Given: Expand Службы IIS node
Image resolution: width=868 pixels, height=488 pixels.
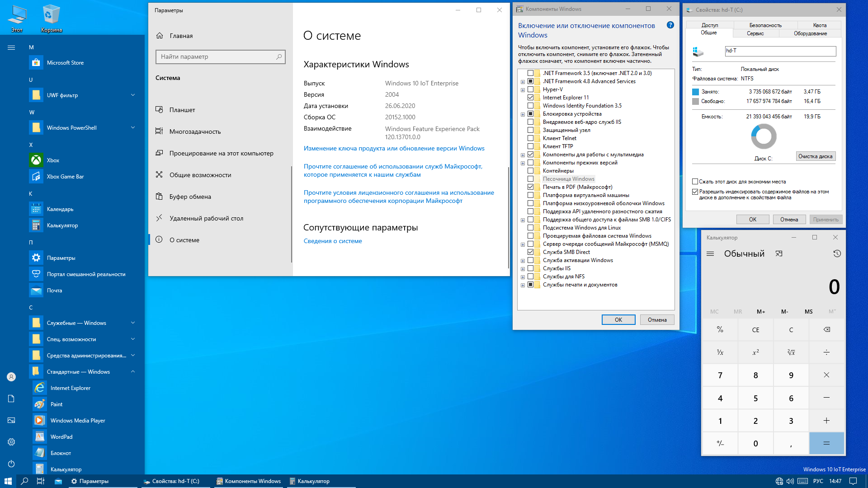Looking at the screenshot, I should point(523,269).
